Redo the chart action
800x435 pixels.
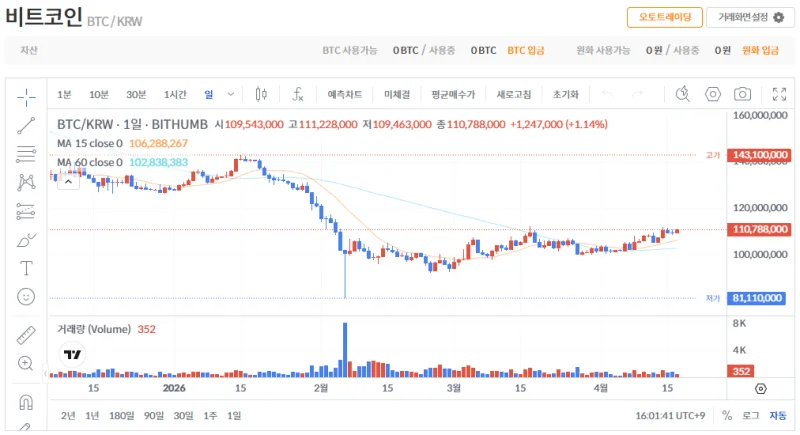click(637, 94)
